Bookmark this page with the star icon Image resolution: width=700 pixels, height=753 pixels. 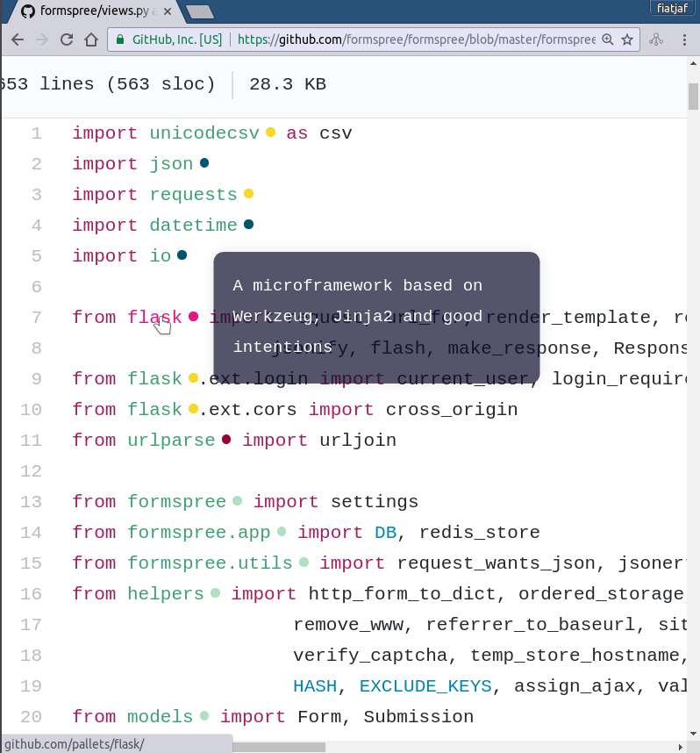(x=627, y=39)
